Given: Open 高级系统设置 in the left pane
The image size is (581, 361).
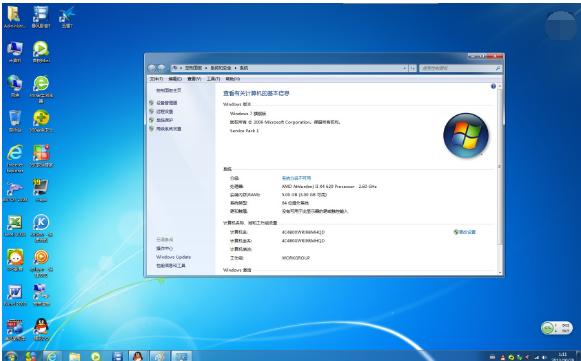Looking at the screenshot, I should pyautogui.click(x=169, y=129).
